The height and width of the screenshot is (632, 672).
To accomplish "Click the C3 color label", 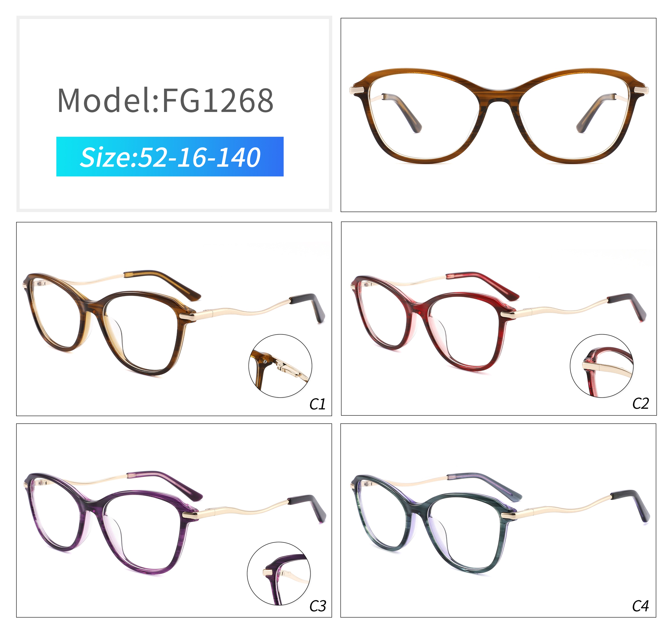I will point(318,606).
